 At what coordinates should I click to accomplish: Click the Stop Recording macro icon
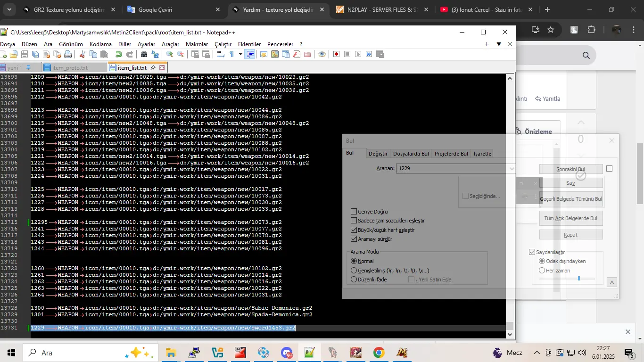coord(347,54)
